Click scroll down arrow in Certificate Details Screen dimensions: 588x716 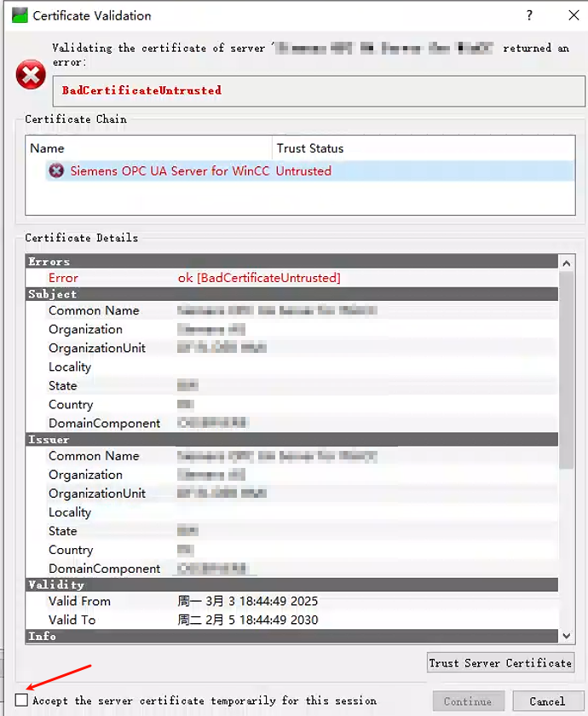(x=567, y=636)
